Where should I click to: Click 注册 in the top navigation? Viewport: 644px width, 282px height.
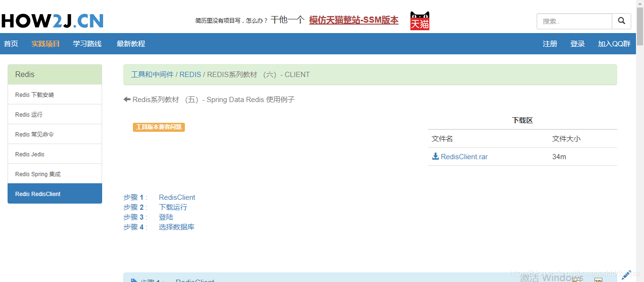(x=550, y=43)
